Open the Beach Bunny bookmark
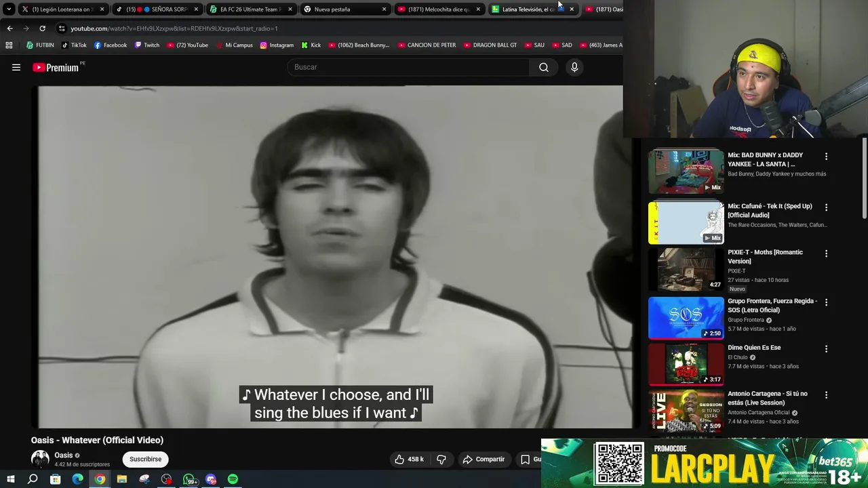 click(x=359, y=45)
